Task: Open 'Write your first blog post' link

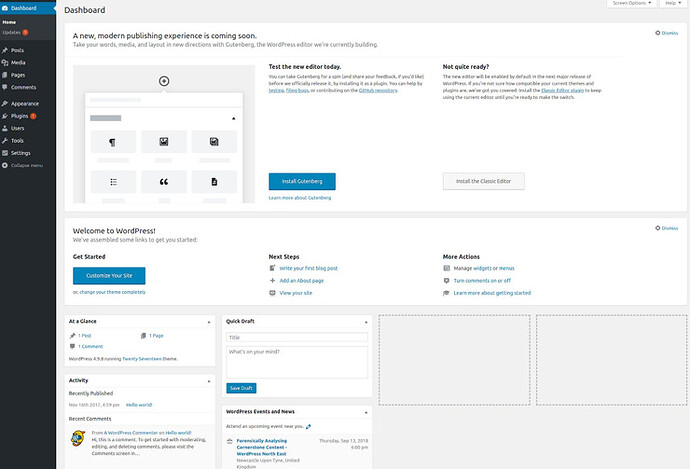Action: (x=306, y=269)
